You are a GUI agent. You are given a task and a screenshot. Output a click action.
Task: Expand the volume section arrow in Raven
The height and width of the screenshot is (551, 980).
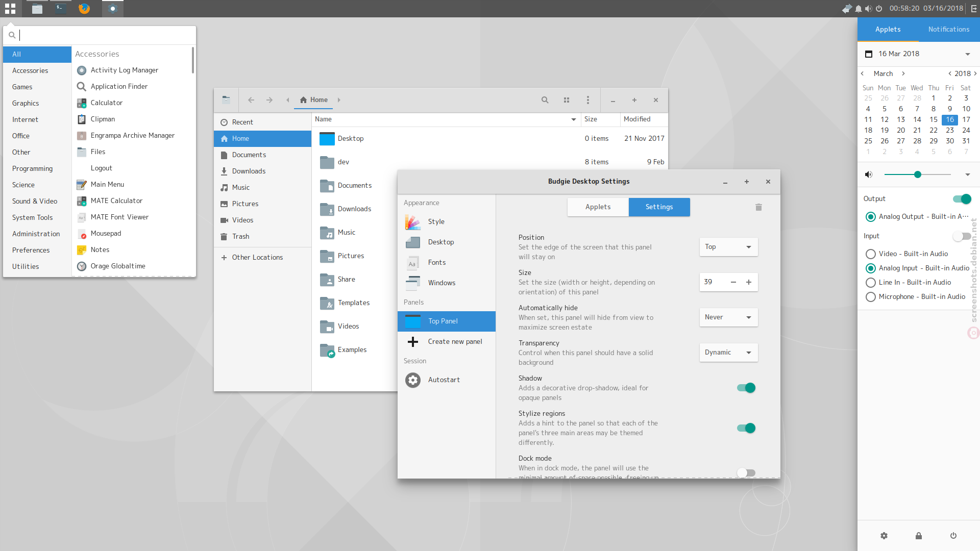[x=967, y=174]
